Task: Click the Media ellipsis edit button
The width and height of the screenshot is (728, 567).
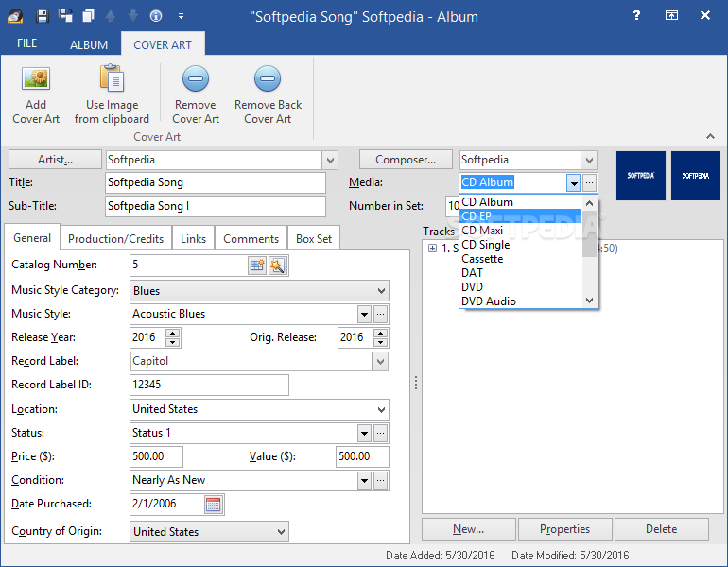Action: 589,182
